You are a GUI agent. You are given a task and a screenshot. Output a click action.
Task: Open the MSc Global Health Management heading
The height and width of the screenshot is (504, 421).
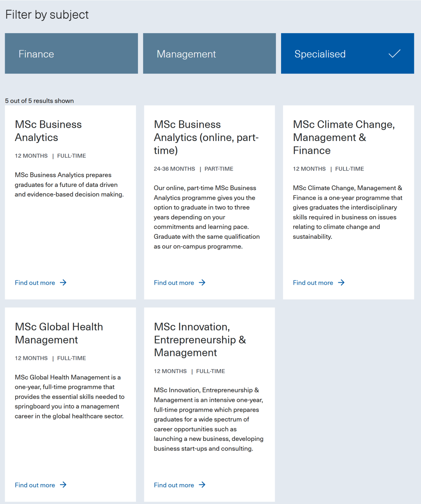(59, 333)
